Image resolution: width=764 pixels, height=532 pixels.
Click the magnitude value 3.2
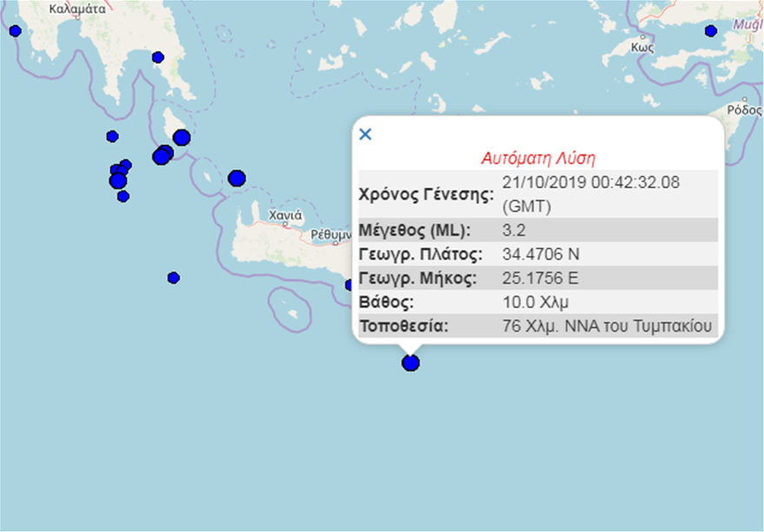coord(514,231)
